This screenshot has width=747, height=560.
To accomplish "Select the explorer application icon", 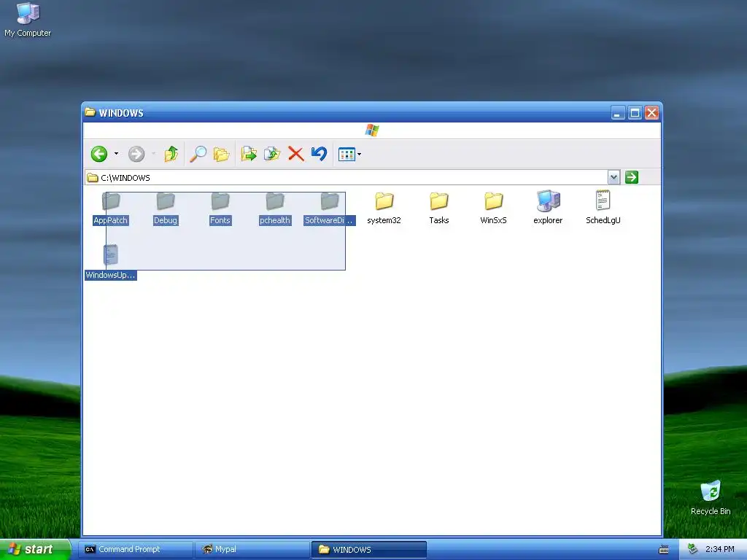I will [548, 208].
